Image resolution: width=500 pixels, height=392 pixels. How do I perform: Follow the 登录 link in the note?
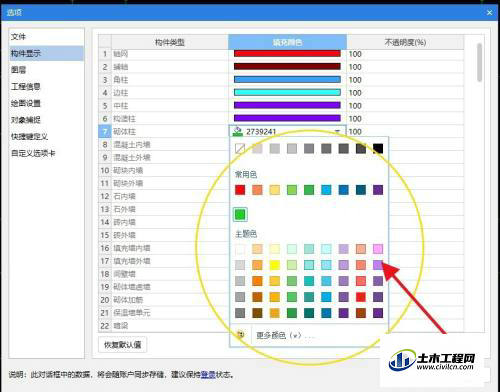point(208,375)
